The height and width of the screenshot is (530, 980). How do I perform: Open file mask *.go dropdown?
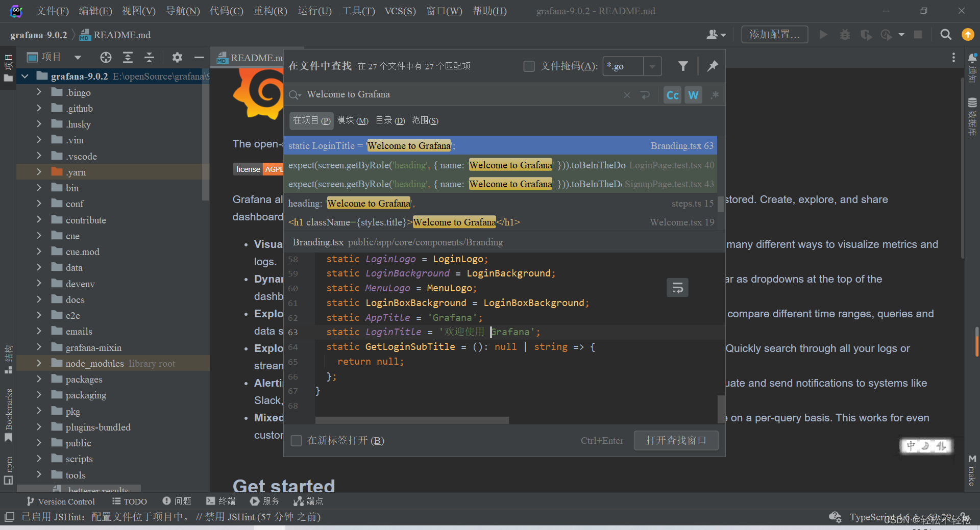click(x=652, y=66)
